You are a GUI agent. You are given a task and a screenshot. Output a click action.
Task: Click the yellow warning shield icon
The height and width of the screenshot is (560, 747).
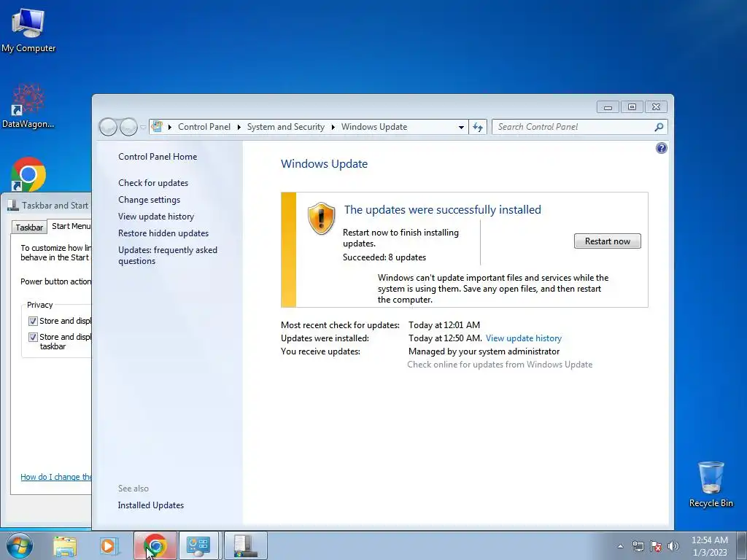(x=321, y=218)
